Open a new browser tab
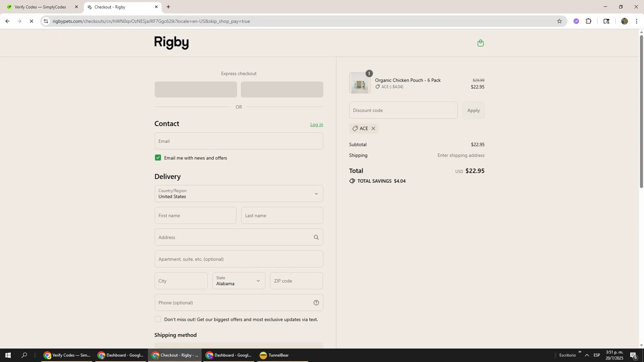644x362 pixels. pyautogui.click(x=168, y=7)
